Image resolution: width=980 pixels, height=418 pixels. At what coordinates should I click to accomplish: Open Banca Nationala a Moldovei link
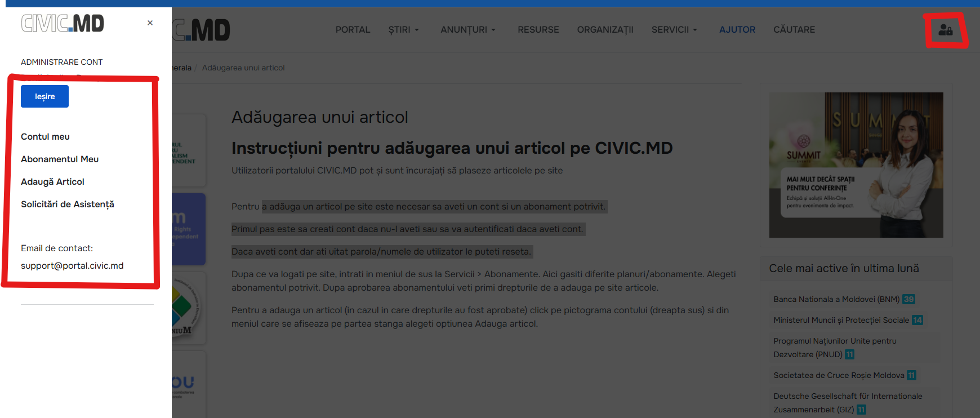836,299
